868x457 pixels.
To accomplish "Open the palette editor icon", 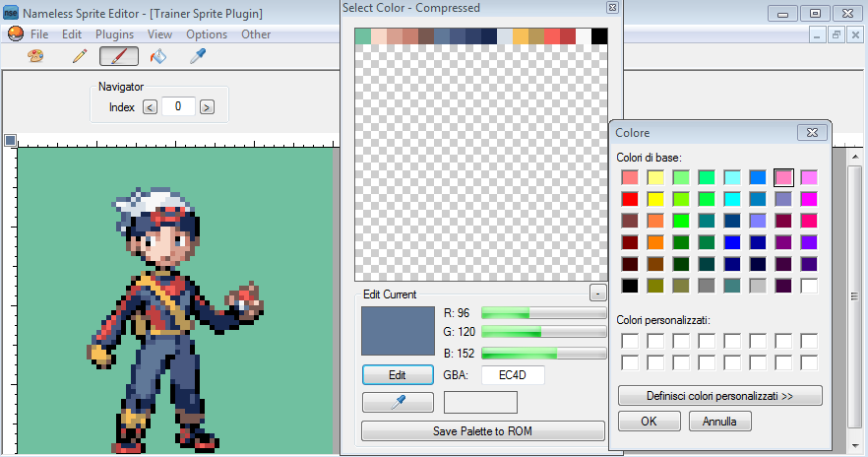I will [x=35, y=56].
